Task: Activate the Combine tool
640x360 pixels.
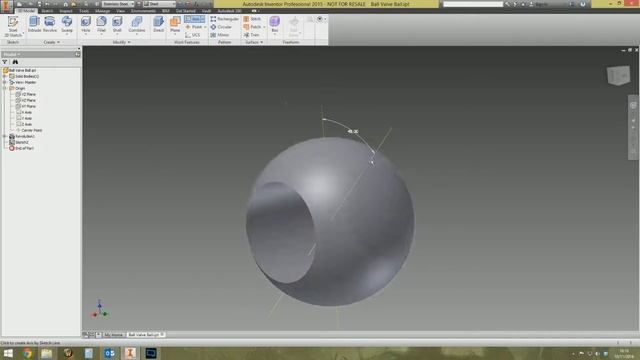Action: (137, 25)
